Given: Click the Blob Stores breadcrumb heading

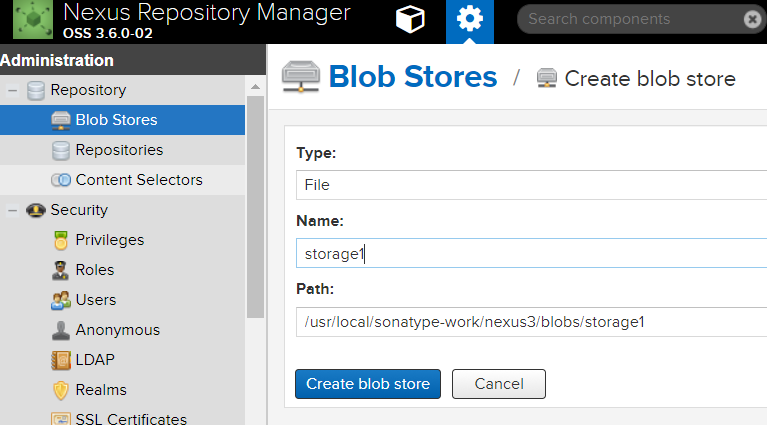Looking at the screenshot, I should tap(412, 77).
